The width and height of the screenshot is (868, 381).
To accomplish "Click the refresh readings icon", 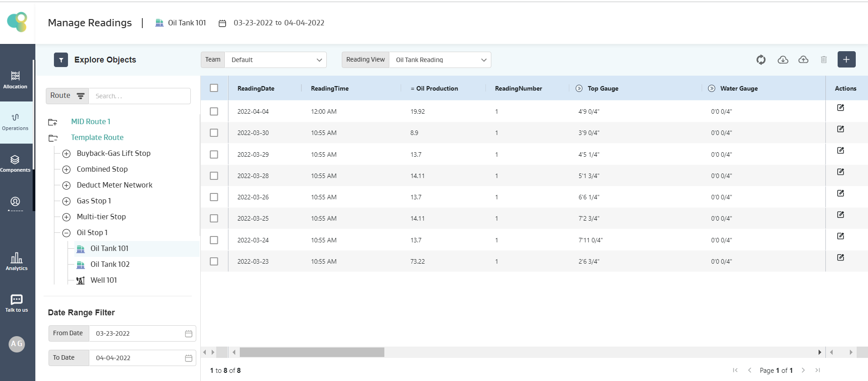I will [x=761, y=60].
